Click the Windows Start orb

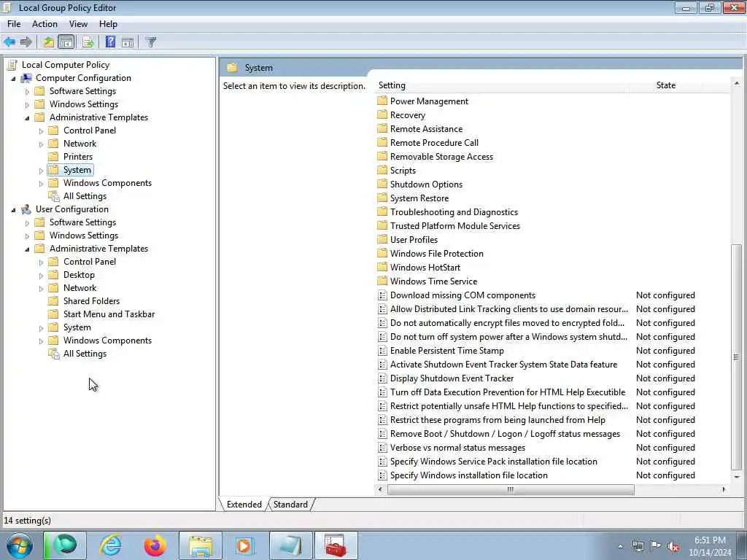pos(20,545)
